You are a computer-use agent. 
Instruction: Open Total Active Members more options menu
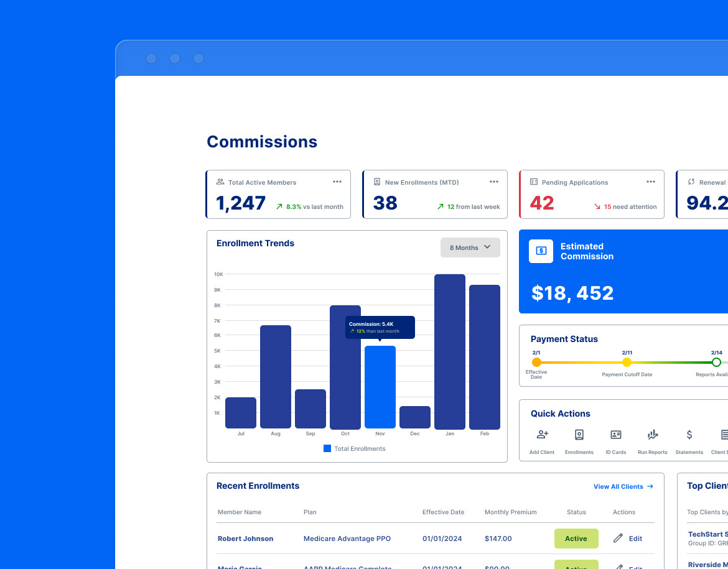(x=337, y=182)
